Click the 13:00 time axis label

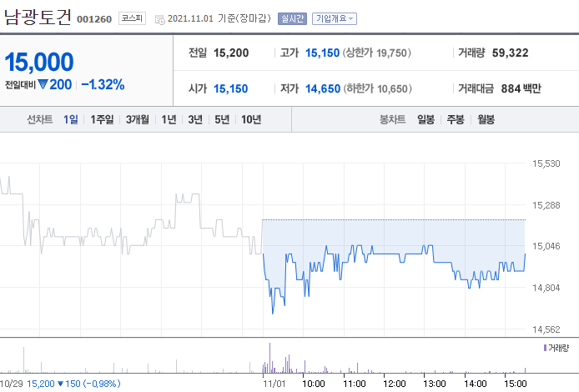click(x=435, y=384)
